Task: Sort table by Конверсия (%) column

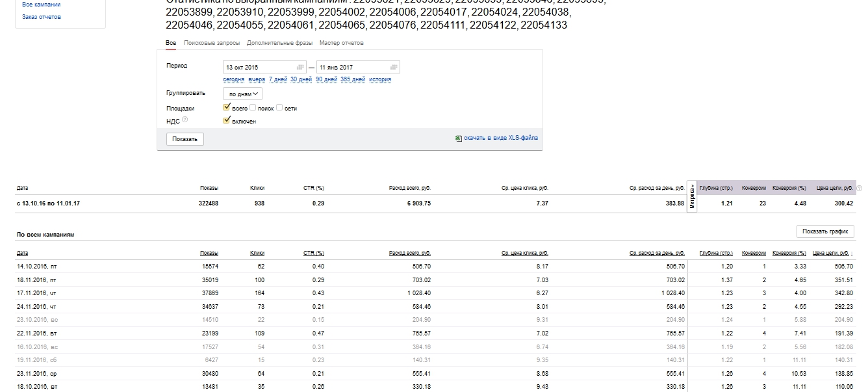Action: [789, 253]
